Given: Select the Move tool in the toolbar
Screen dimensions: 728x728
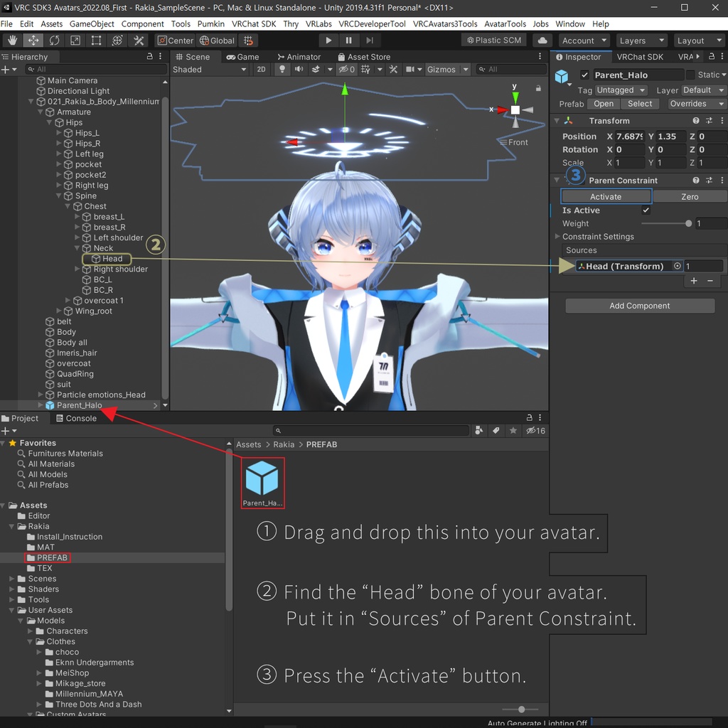Looking at the screenshot, I should coord(33,41).
